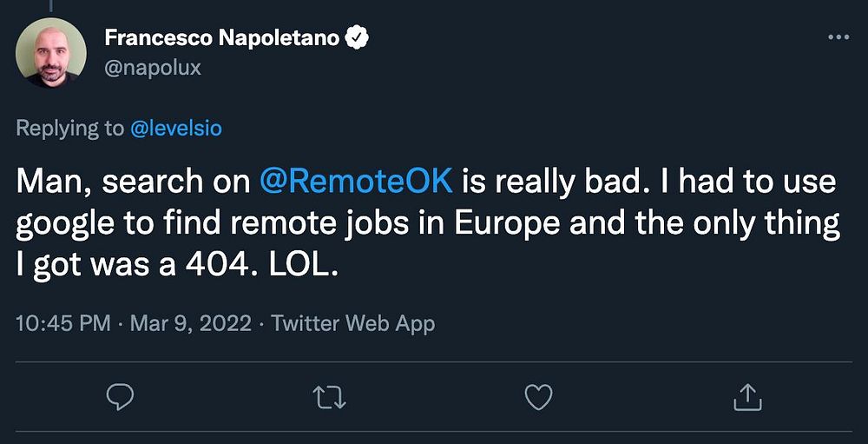Click the display name Francesco Napoletano

tap(221, 38)
